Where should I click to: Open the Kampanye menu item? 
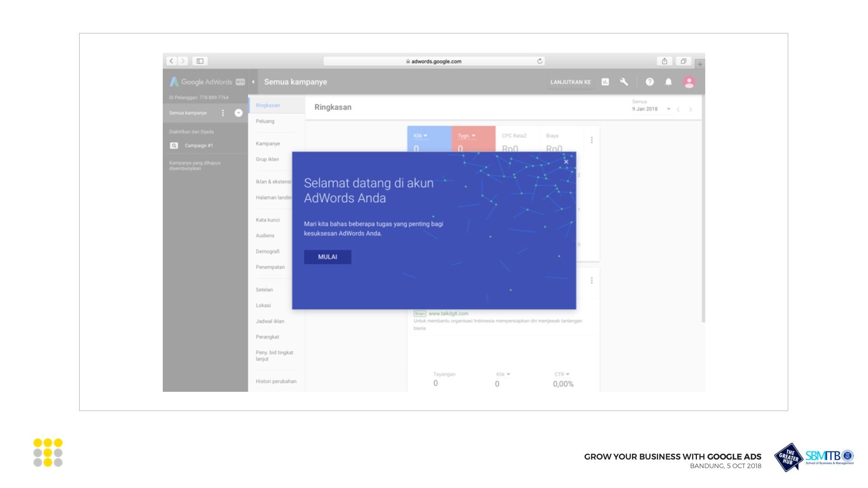268,144
